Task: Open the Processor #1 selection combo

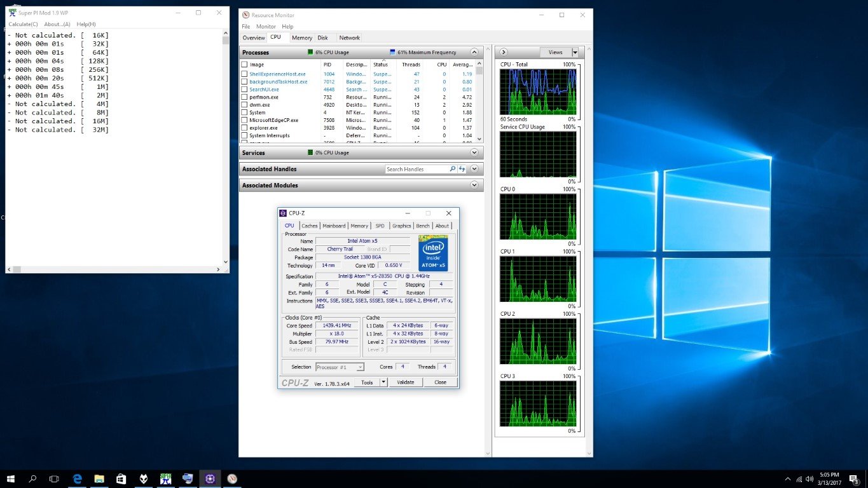Action: point(340,367)
